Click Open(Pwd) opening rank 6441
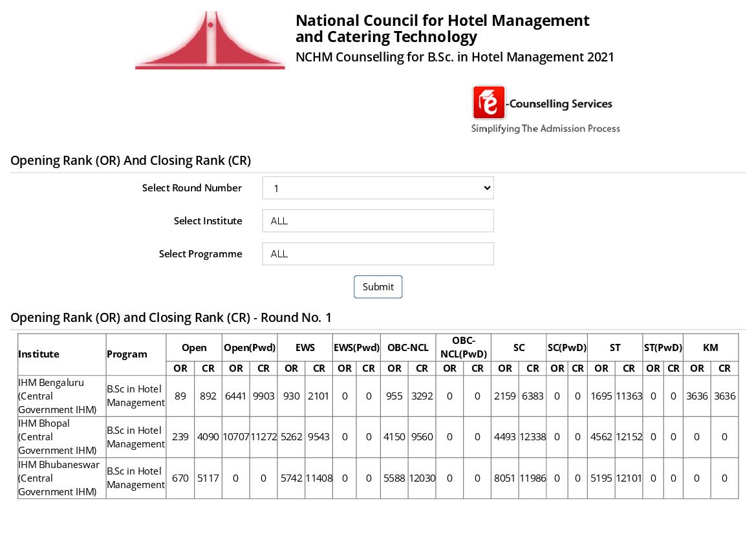Image resolution: width=756 pixels, height=534 pixels. 236,396
